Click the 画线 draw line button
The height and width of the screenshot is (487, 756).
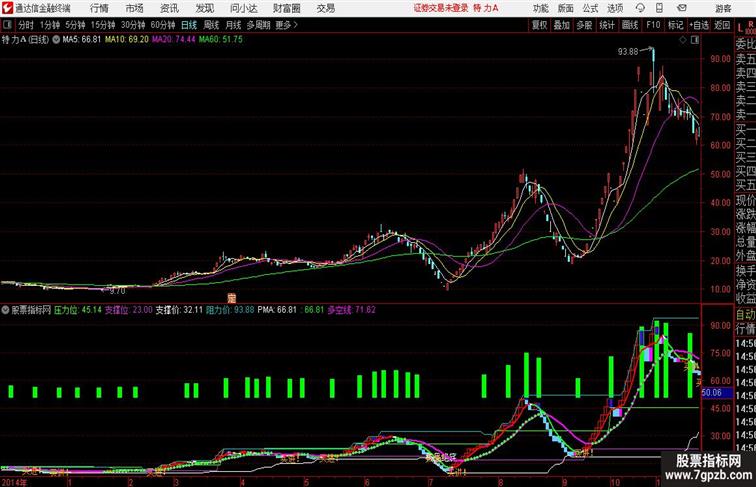[630, 25]
